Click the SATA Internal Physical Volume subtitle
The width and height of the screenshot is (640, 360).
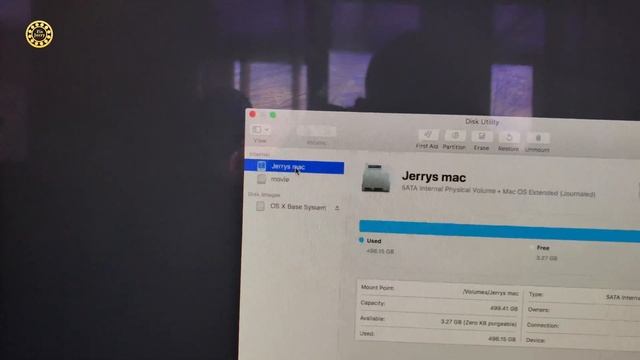click(x=498, y=191)
